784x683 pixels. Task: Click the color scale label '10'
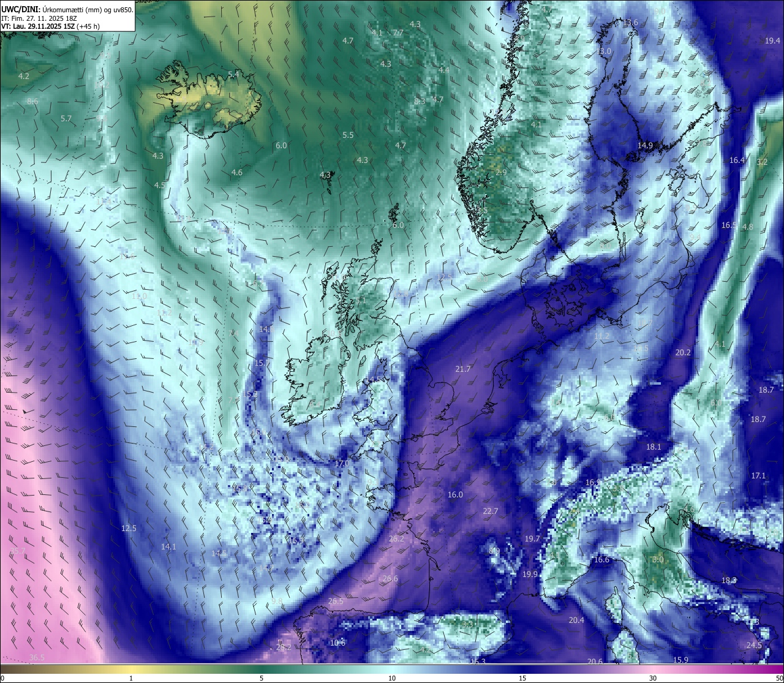(392, 678)
